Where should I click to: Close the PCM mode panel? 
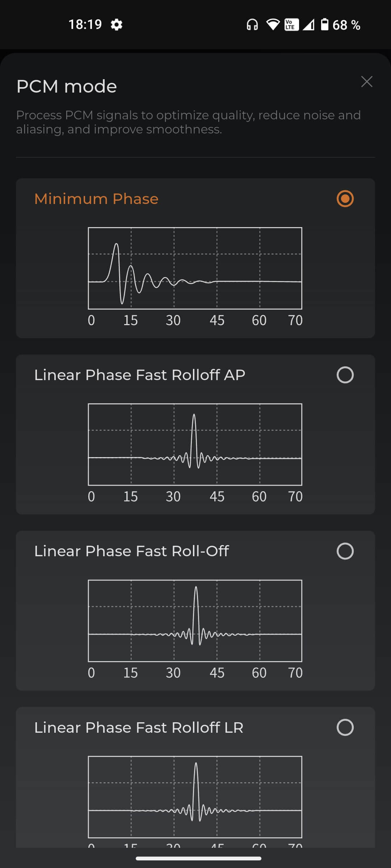click(367, 82)
